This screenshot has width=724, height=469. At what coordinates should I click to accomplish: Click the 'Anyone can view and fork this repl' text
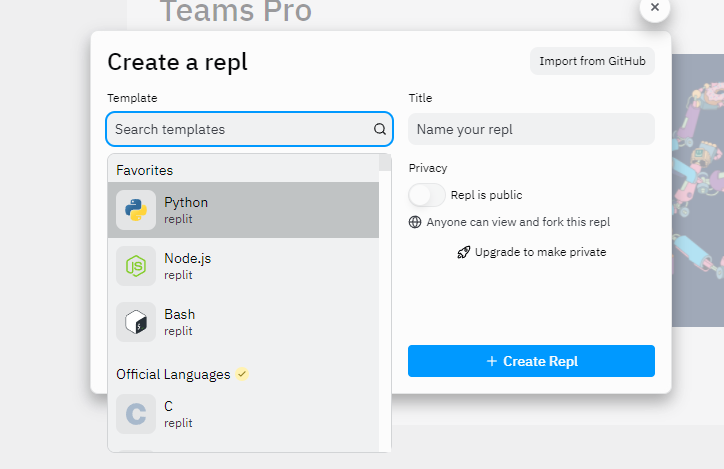[x=518, y=222]
